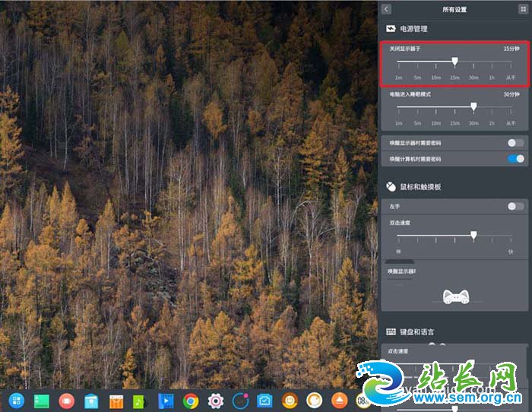Screen dimensions: 532x412
Task: Toggle the left-hand (左手) mouse switch
Action: point(516,206)
